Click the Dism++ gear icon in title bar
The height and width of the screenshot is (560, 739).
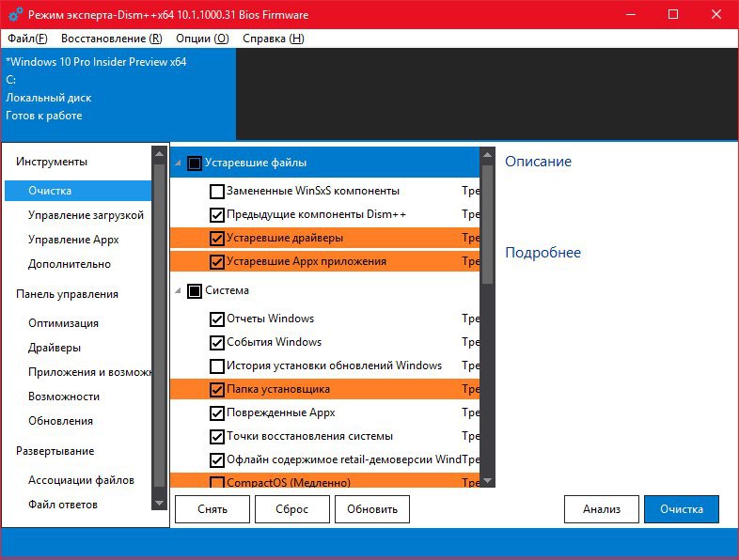pyautogui.click(x=16, y=15)
